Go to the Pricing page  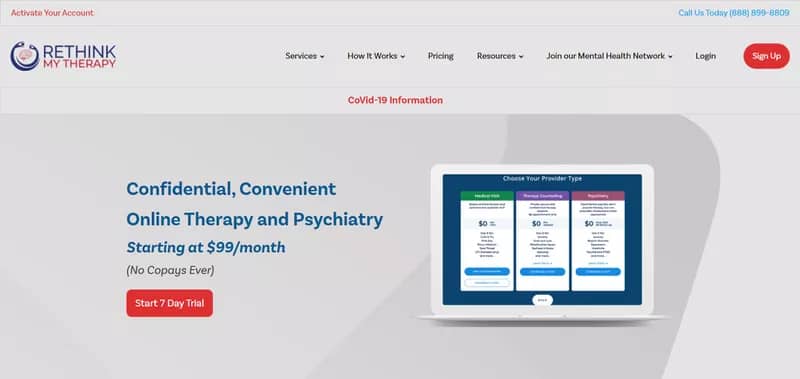coord(441,56)
